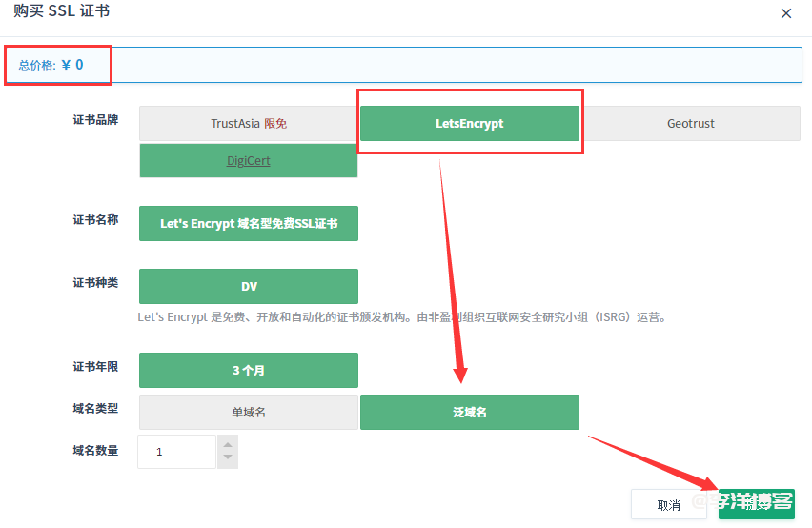Close the 购买 SSL 证书 dialog

coord(785,13)
